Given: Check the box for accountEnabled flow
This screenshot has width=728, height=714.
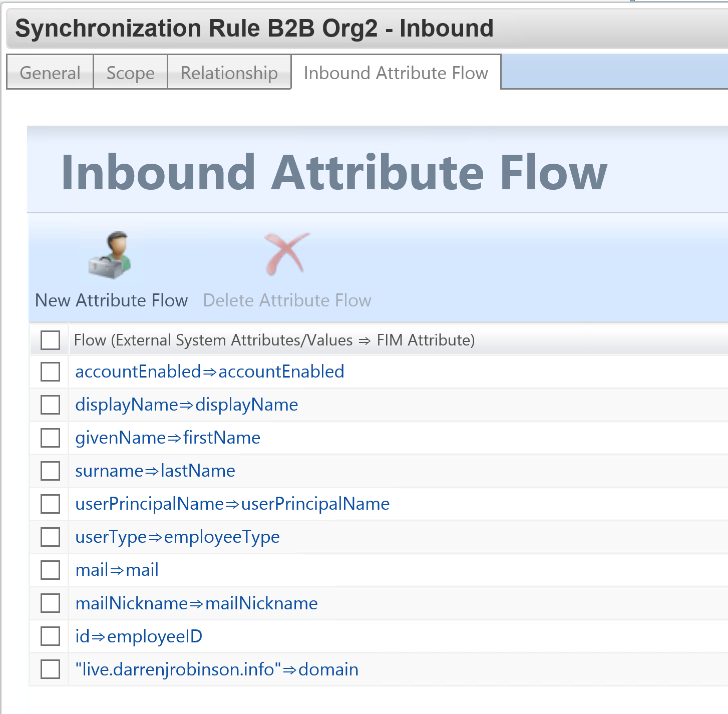Looking at the screenshot, I should pyautogui.click(x=50, y=372).
